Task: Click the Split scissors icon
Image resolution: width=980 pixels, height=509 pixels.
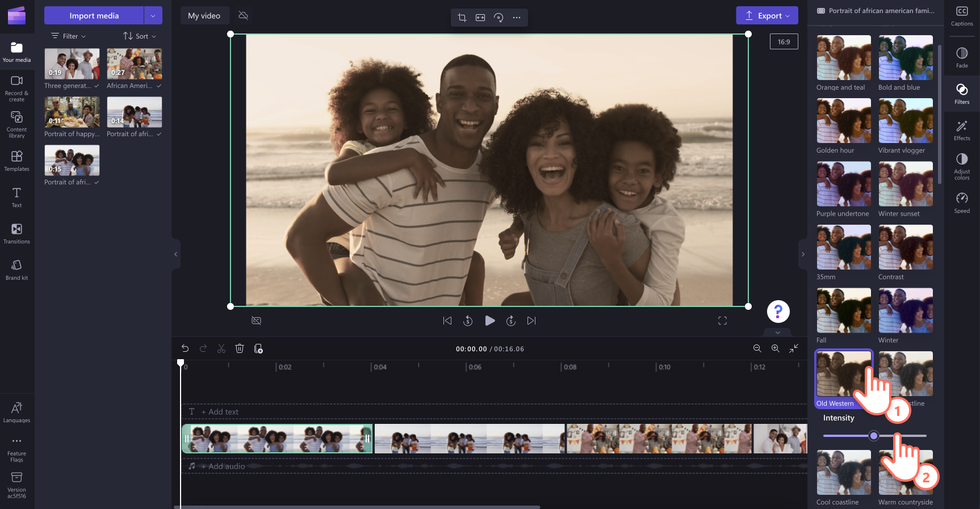Action: point(221,348)
